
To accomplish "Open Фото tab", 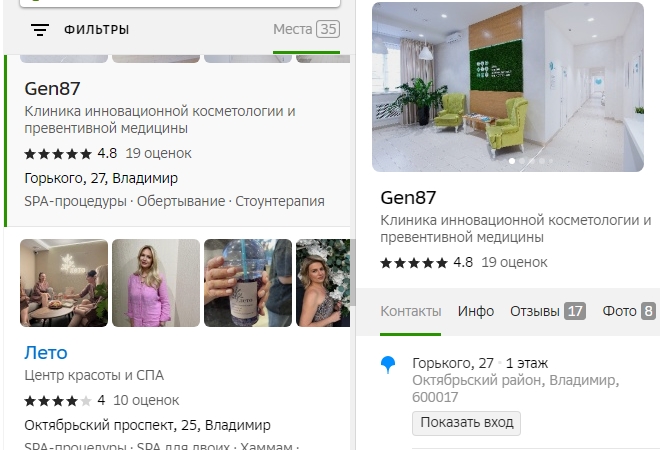I will 629,312.
